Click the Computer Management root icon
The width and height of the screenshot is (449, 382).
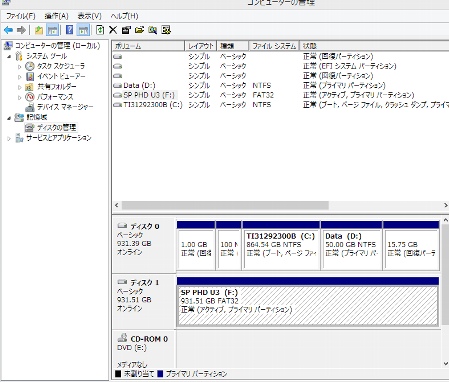point(8,46)
